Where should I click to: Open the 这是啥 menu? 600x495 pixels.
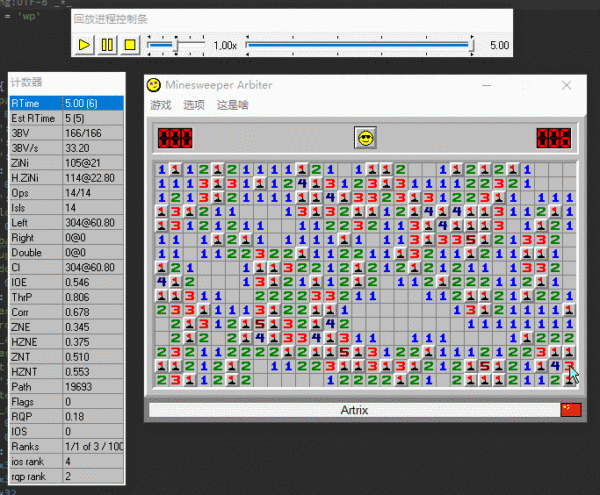233,105
